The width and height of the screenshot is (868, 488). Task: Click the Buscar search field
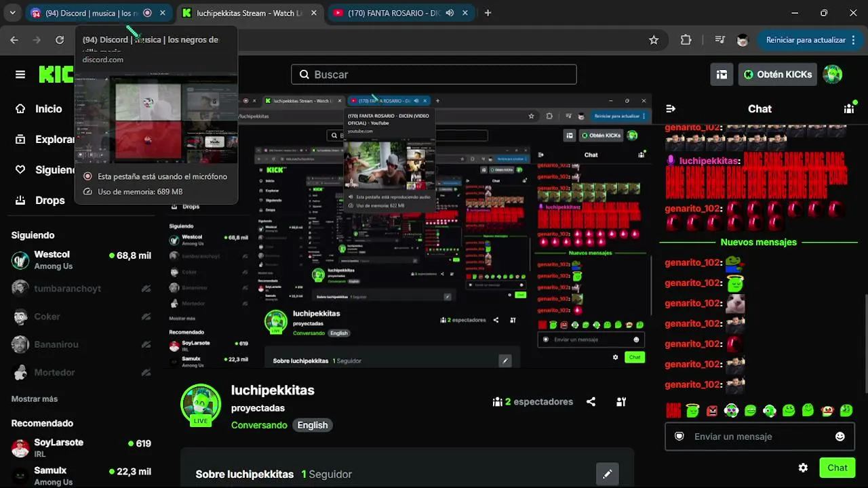coord(434,75)
